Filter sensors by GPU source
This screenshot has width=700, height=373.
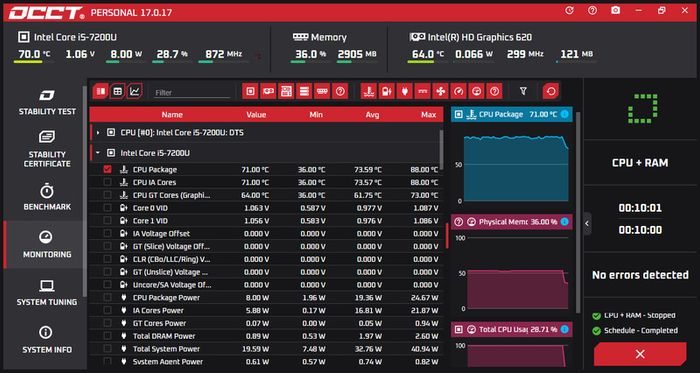[x=268, y=91]
